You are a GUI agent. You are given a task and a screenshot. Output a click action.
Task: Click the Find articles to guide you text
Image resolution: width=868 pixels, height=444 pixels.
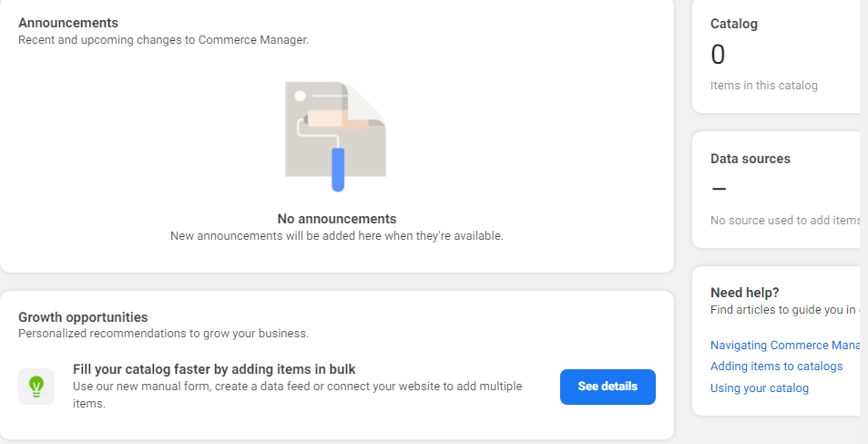pos(783,310)
